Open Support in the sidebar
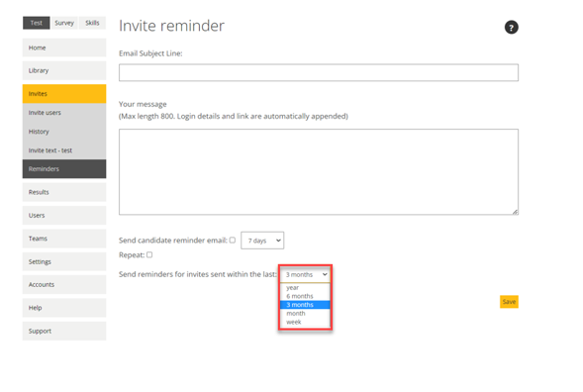Viewport: 583px width, 392px height. 64,331
